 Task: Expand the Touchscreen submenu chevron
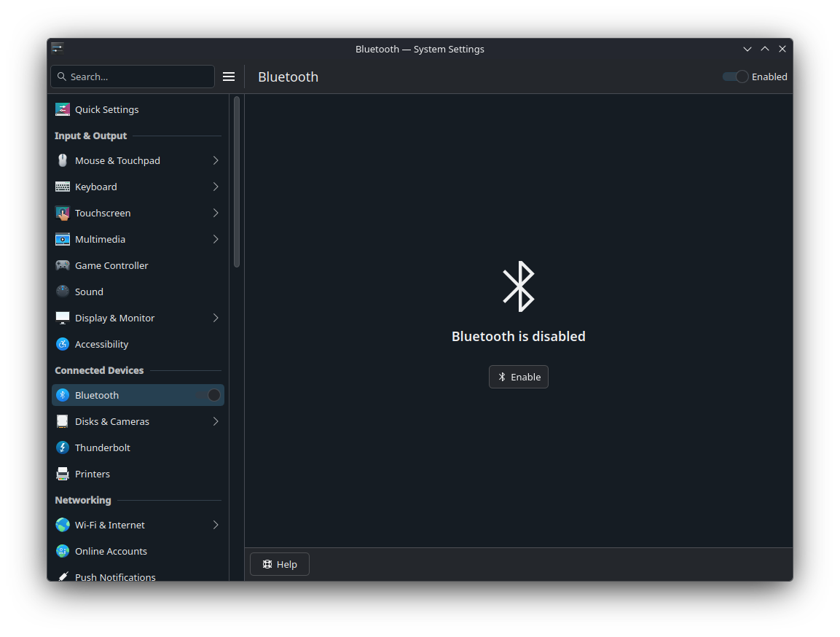(x=216, y=213)
